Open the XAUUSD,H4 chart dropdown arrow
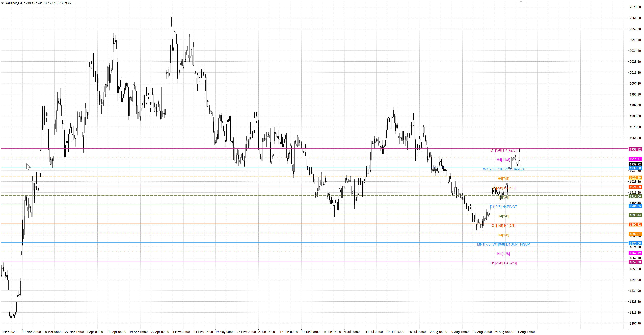 (x=3, y=3)
